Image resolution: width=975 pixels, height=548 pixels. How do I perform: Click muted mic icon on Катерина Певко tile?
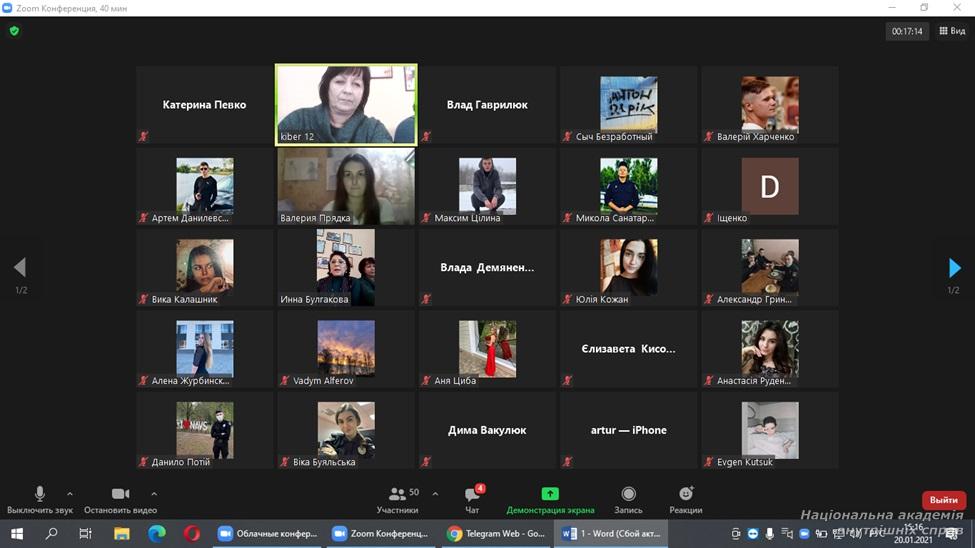[144, 136]
